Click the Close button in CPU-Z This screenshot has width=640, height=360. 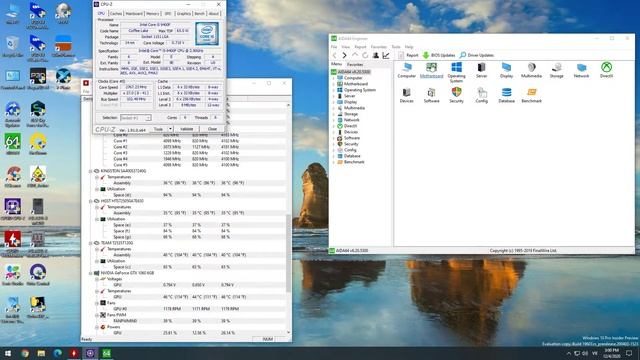pos(212,129)
